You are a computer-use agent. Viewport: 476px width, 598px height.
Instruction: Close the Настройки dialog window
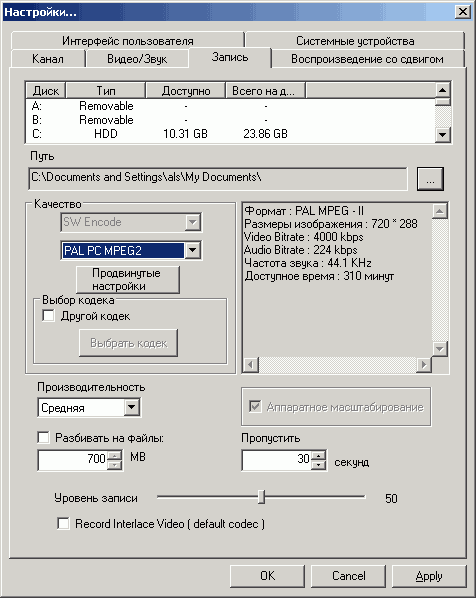click(x=463, y=12)
